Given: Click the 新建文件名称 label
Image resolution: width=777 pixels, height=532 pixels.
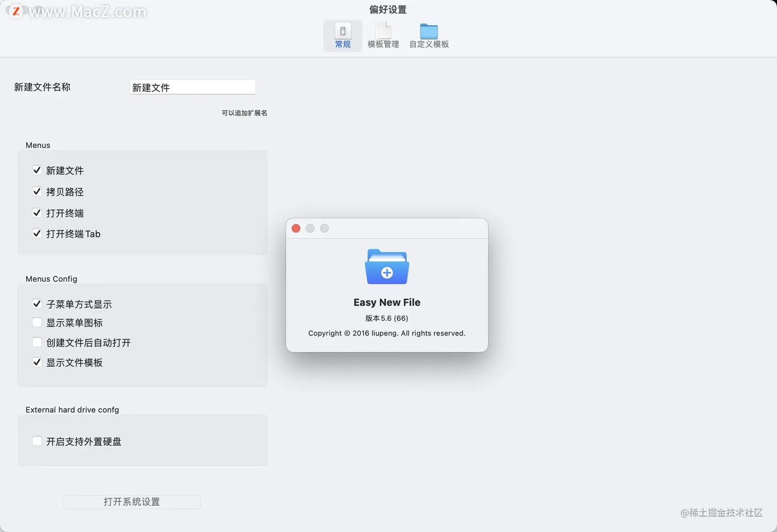Looking at the screenshot, I should pyautogui.click(x=42, y=87).
